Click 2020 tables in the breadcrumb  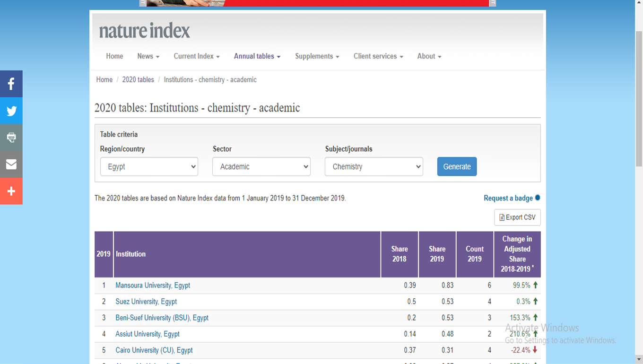point(138,80)
